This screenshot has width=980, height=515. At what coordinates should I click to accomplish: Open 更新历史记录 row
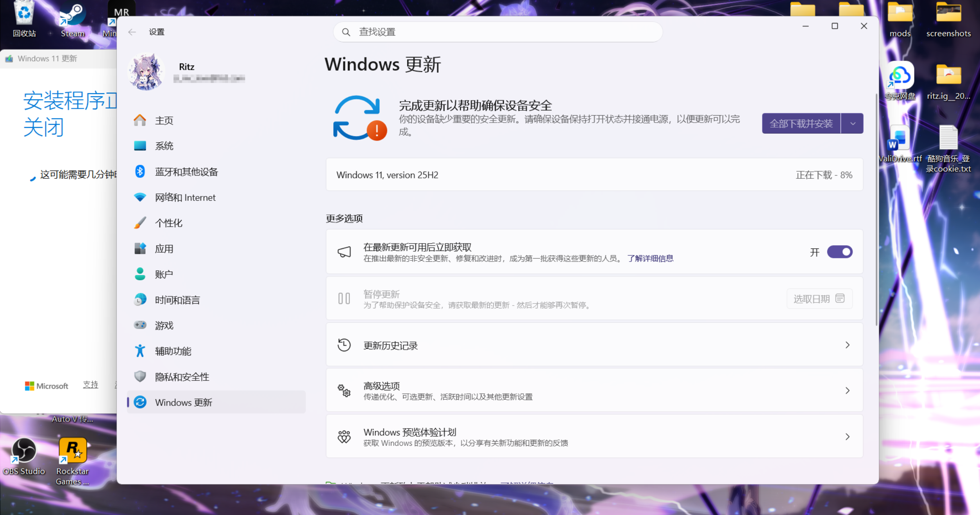coord(594,345)
